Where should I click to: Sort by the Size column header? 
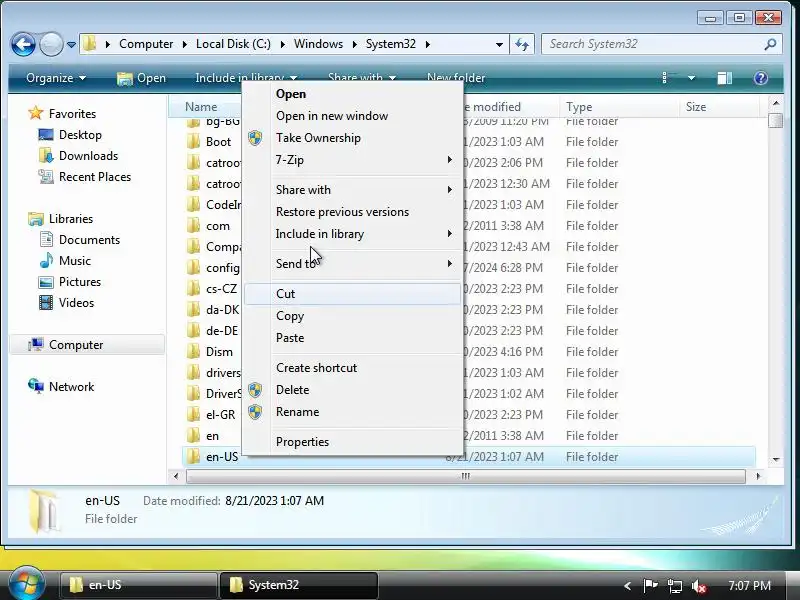coord(719,107)
